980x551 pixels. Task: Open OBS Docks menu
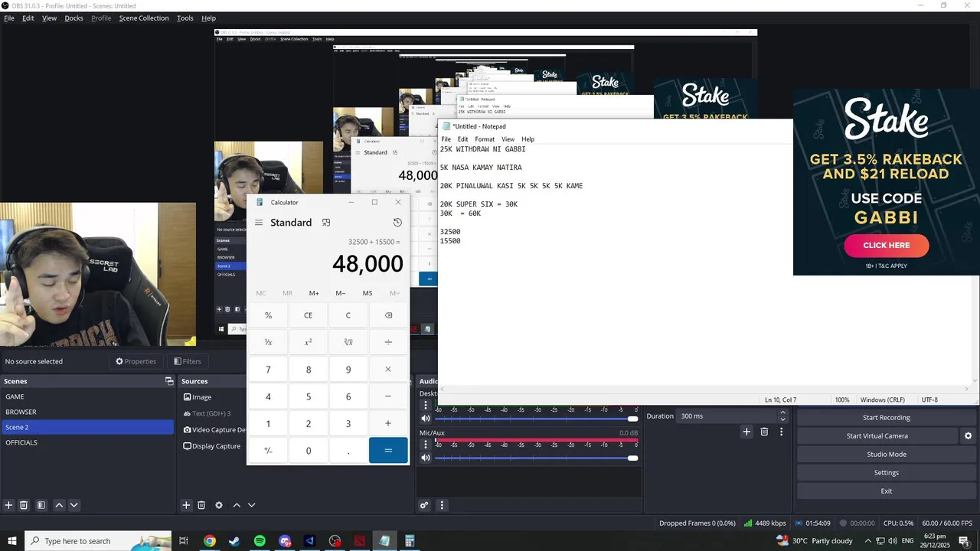click(x=73, y=18)
